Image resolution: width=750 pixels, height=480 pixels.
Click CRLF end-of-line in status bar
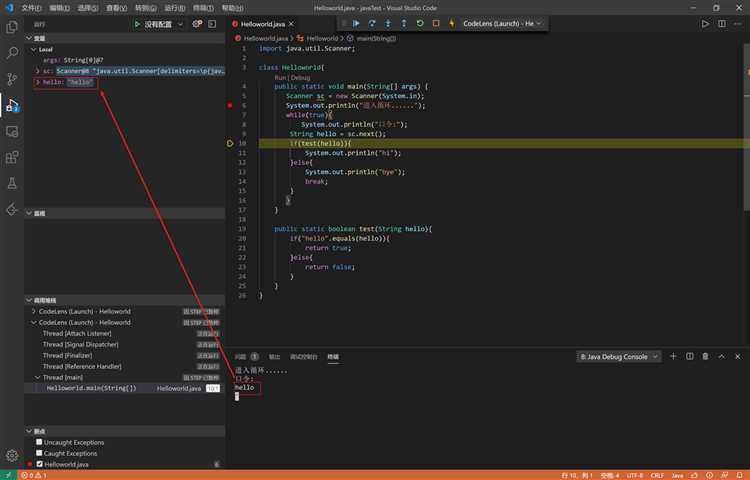[657, 475]
